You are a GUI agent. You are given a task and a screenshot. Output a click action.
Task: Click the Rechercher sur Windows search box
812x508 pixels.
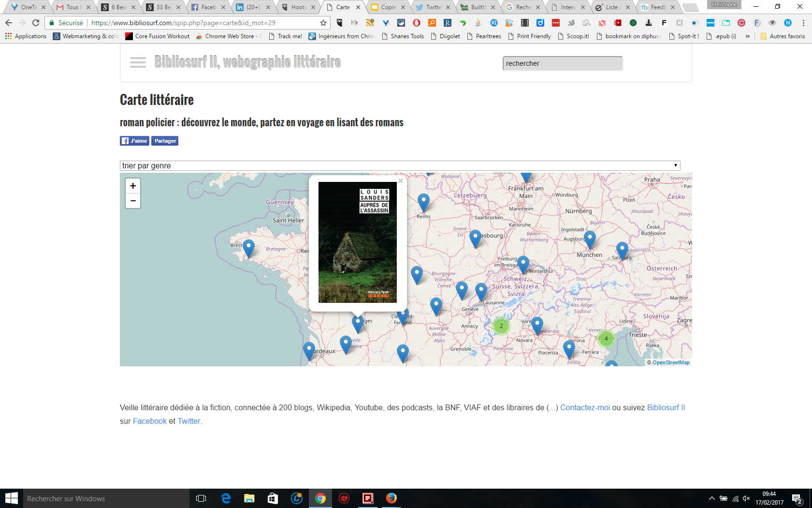click(x=106, y=498)
